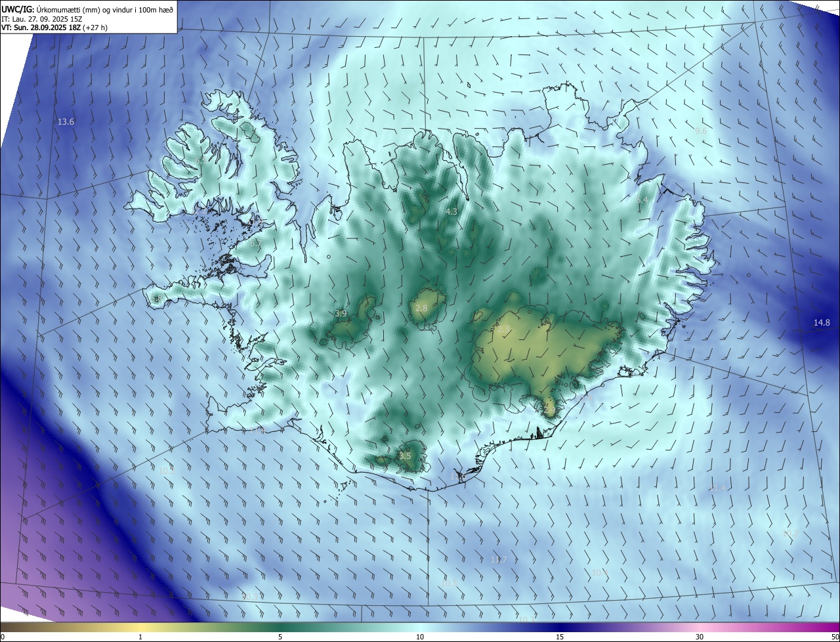Click the 3.9 value beside the western glacier

[x=341, y=313]
